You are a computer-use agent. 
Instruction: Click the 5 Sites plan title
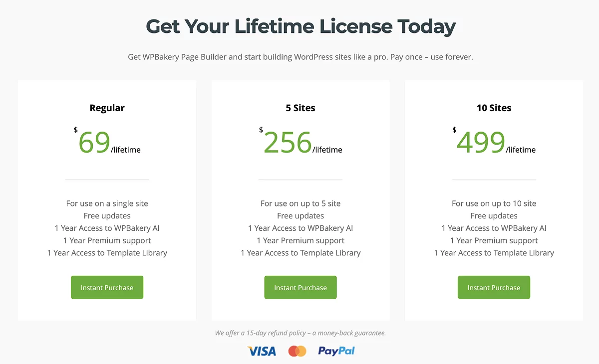(x=300, y=108)
